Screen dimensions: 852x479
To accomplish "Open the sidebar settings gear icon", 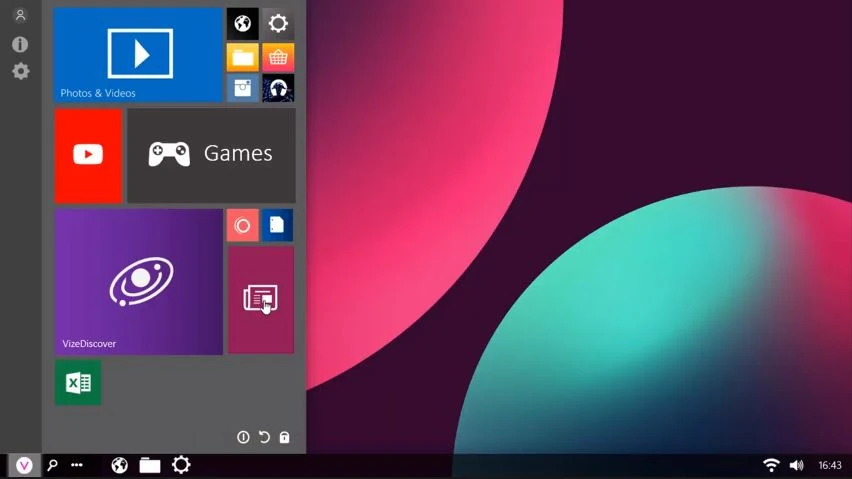I will pyautogui.click(x=21, y=71).
